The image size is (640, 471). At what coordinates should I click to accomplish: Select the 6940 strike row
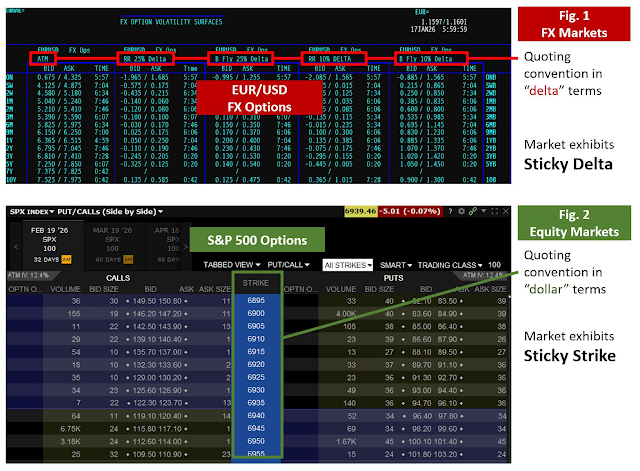[256, 415]
